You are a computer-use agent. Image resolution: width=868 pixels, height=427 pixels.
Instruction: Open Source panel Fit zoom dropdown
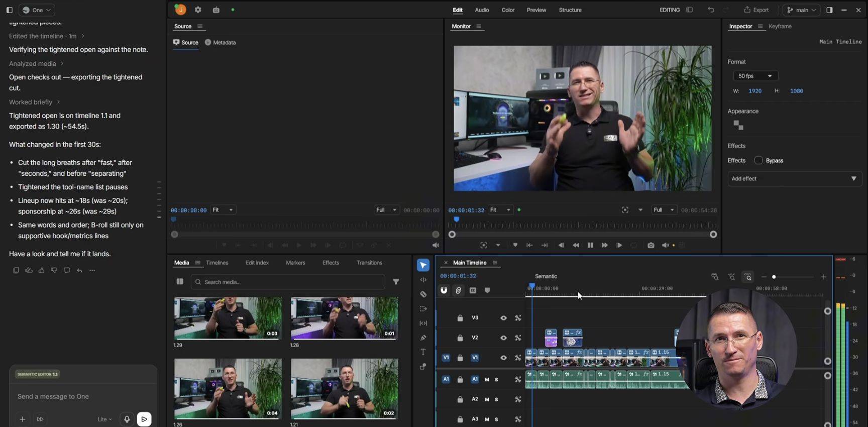223,210
